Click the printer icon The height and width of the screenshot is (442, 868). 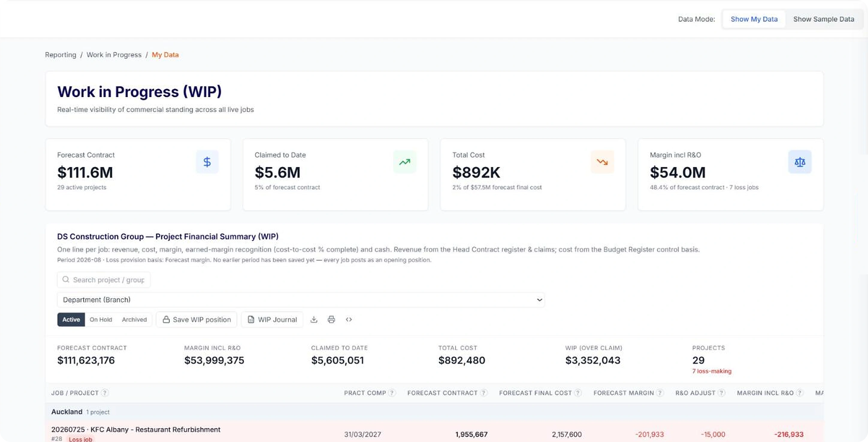pyautogui.click(x=331, y=319)
